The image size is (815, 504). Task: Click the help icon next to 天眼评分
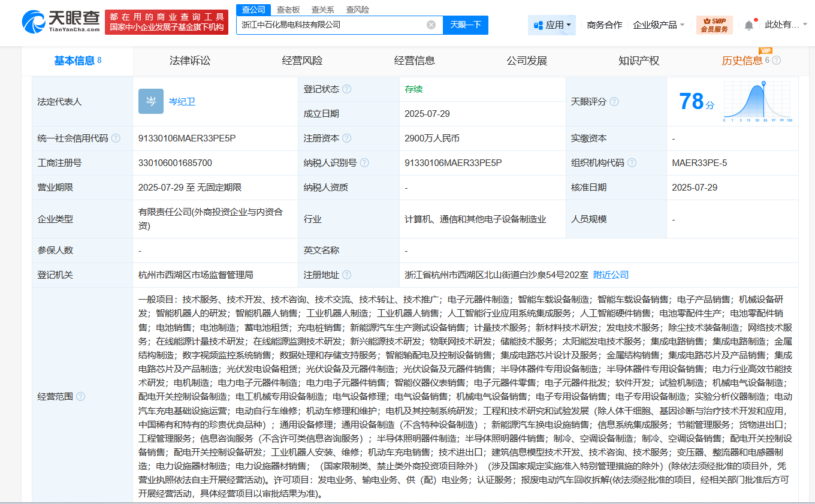(614, 101)
